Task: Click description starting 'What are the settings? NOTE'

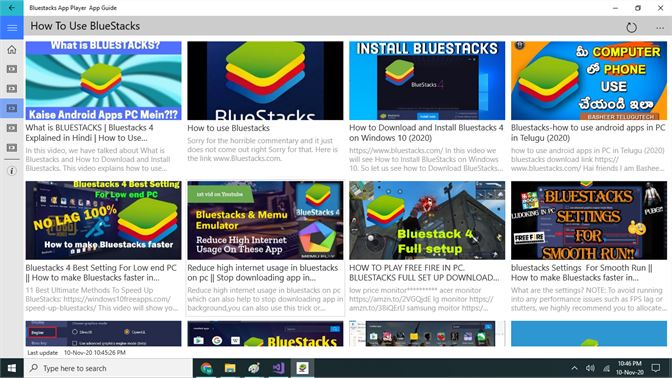Action: (588, 299)
